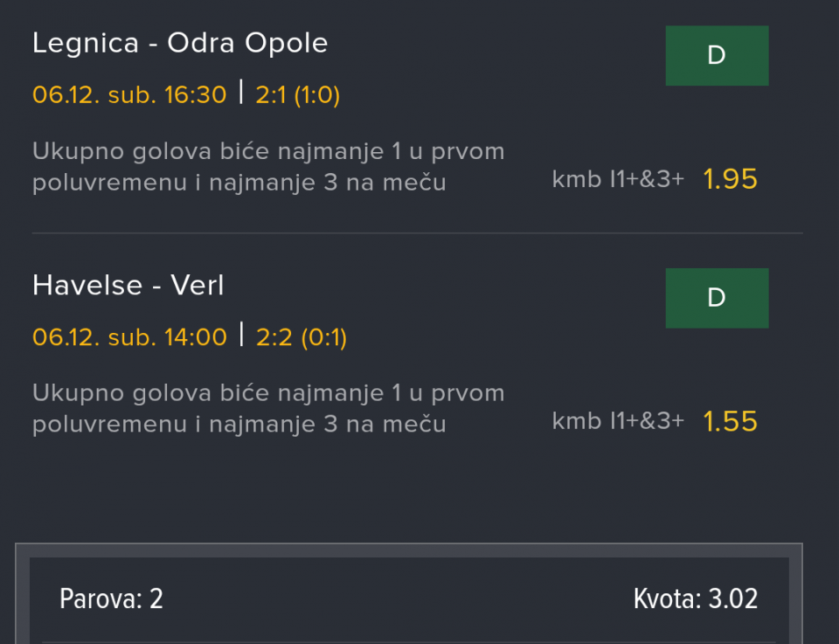The width and height of the screenshot is (839, 644).
Task: Click the green D badge for Havelse match
Action: [x=717, y=298]
